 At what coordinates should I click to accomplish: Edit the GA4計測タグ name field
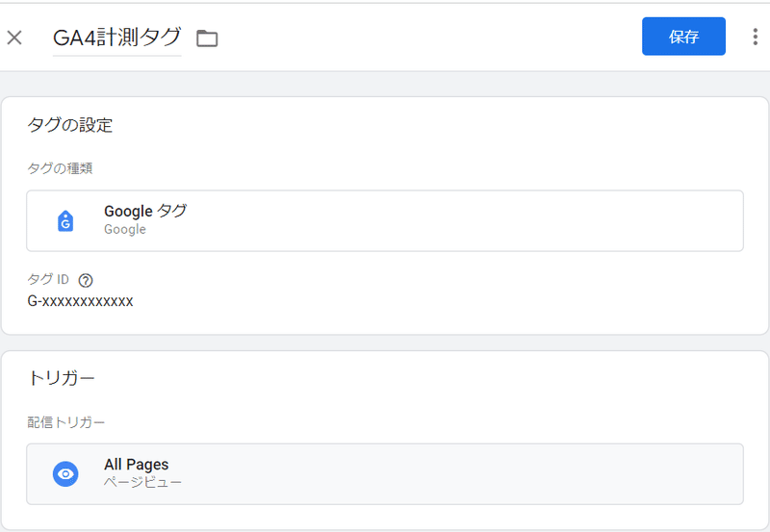tap(116, 38)
